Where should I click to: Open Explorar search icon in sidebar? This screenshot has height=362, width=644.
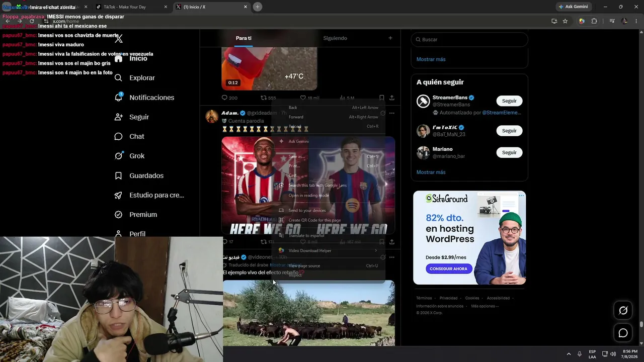tap(118, 78)
